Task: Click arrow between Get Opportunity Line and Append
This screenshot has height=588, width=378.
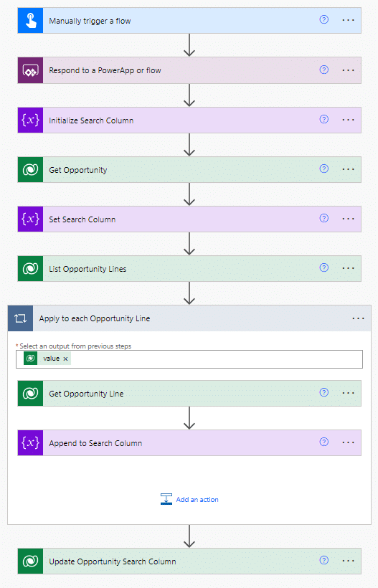Action: (x=189, y=418)
